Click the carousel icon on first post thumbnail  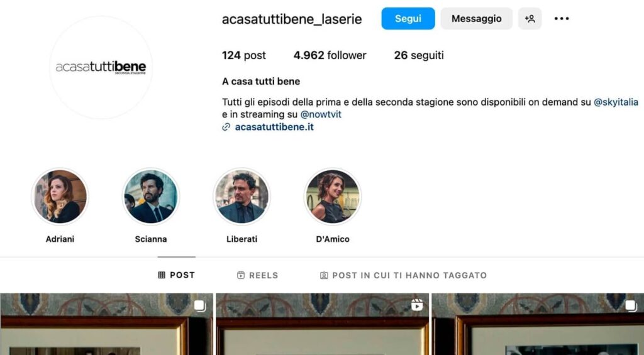pyautogui.click(x=200, y=306)
